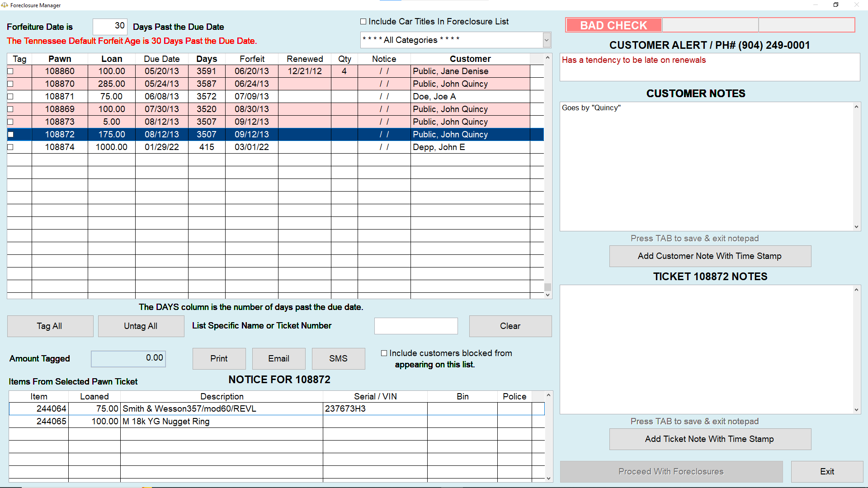Enable Include Car Titles In Foreclosure List
Viewport: 868px width, 488px height.
tap(363, 22)
